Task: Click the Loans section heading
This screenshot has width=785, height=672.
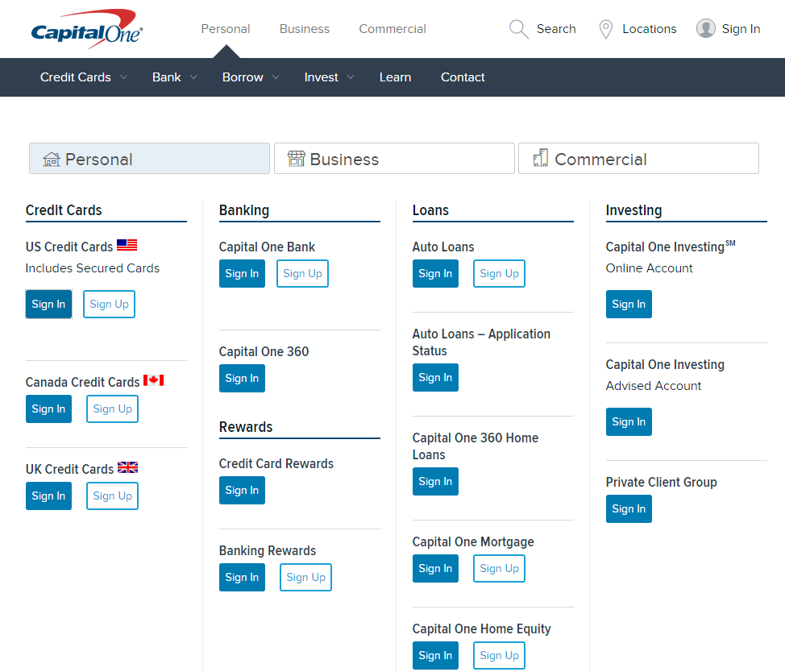Action: 430,210
